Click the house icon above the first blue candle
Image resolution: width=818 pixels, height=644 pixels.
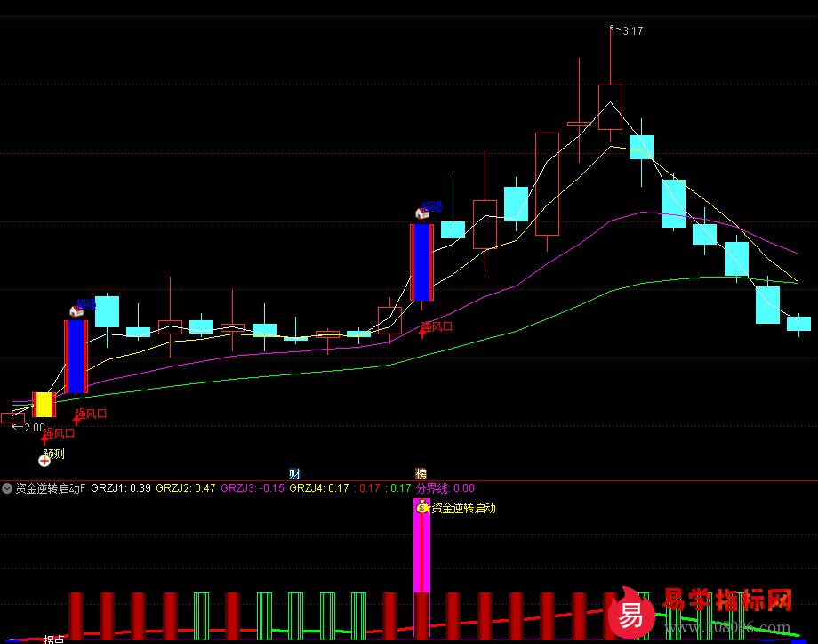tap(76, 310)
